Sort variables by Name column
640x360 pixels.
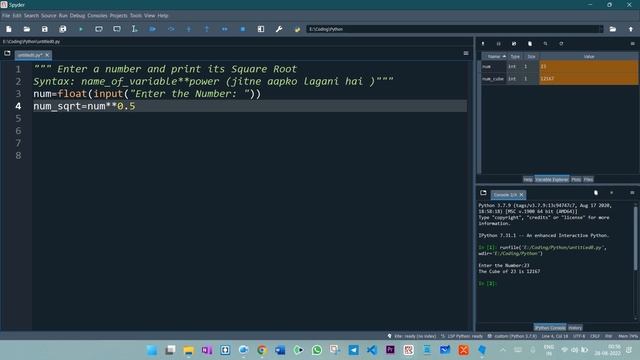[x=494, y=56]
